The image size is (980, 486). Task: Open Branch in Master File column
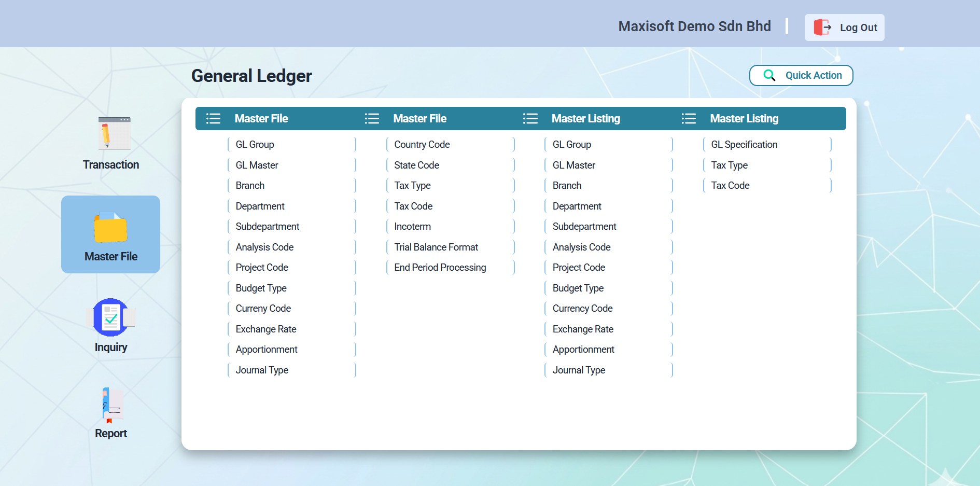click(292, 185)
